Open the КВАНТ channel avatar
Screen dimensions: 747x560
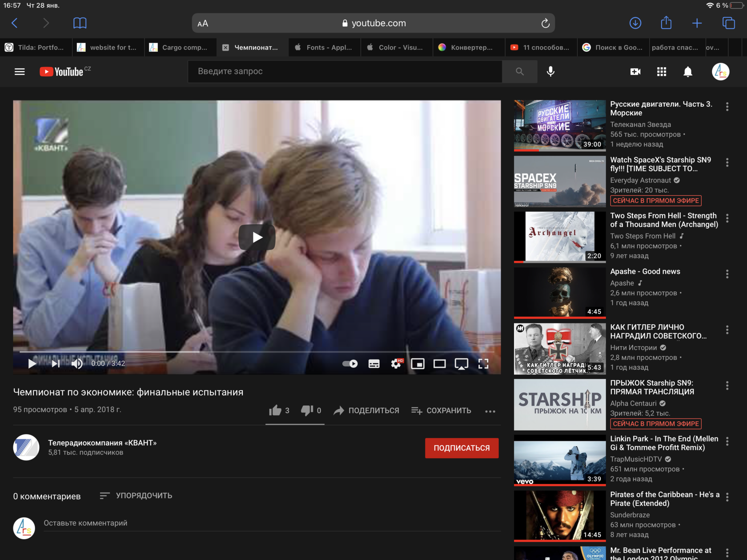click(x=26, y=447)
